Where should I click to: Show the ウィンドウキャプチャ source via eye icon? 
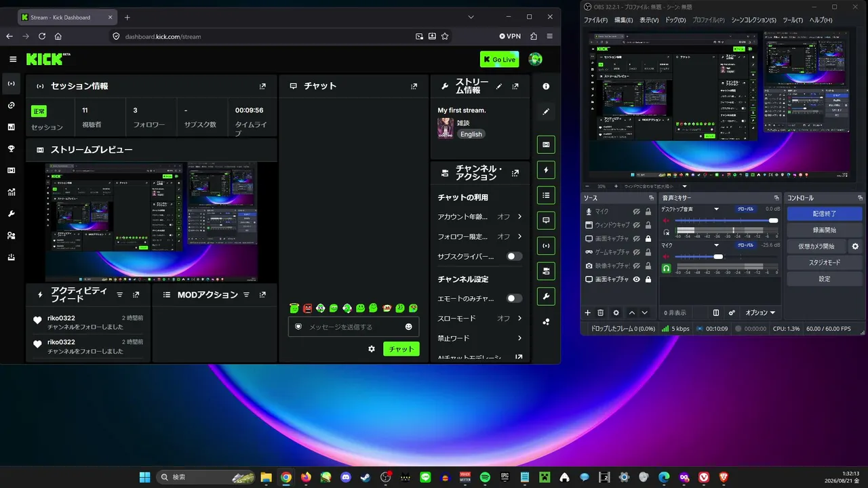coord(637,225)
